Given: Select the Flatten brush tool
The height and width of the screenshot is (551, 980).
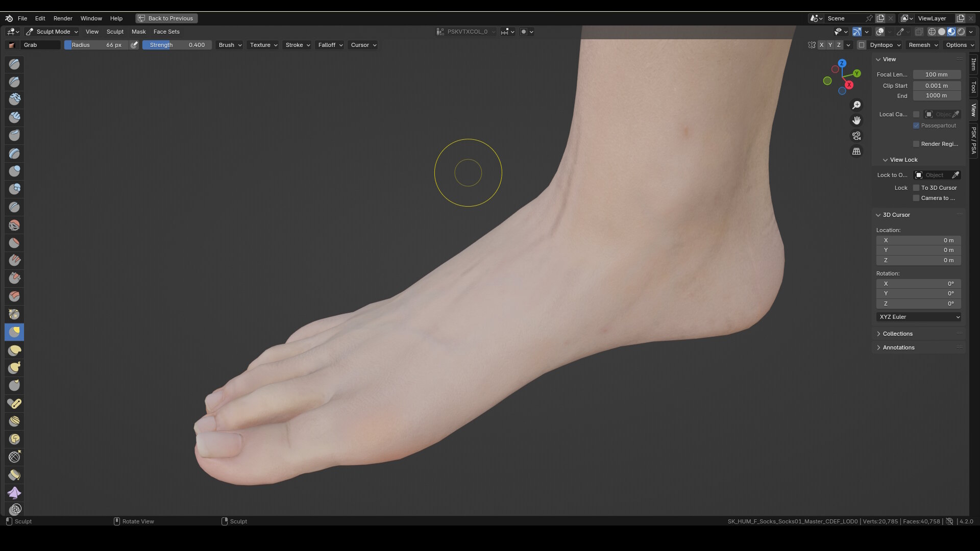Looking at the screenshot, I should coord(14,242).
